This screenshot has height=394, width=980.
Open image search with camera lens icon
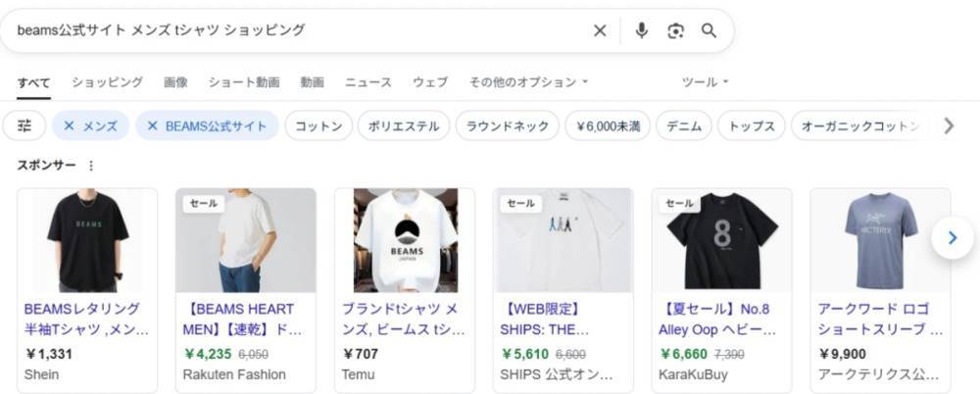675,30
